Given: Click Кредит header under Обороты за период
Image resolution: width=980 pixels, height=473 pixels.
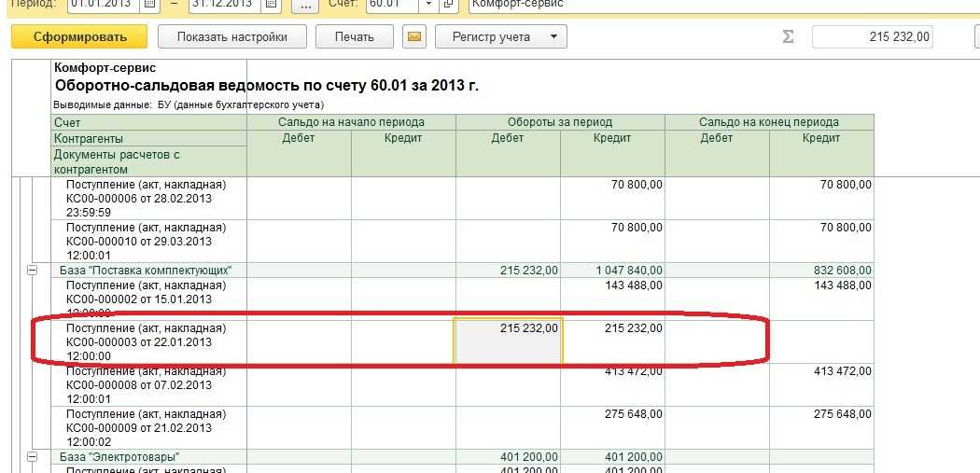Looking at the screenshot, I should point(612,138).
